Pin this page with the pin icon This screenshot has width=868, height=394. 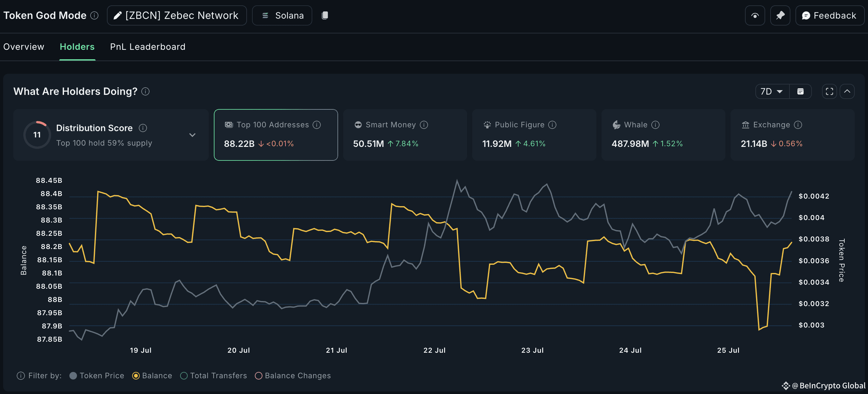780,15
